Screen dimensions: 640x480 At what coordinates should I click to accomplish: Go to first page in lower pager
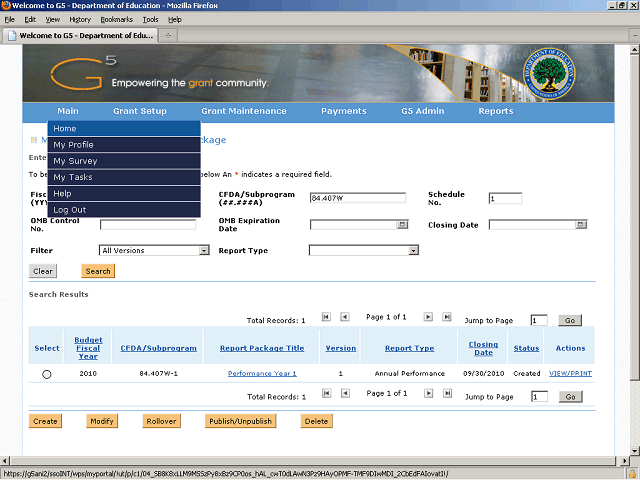tap(327, 393)
